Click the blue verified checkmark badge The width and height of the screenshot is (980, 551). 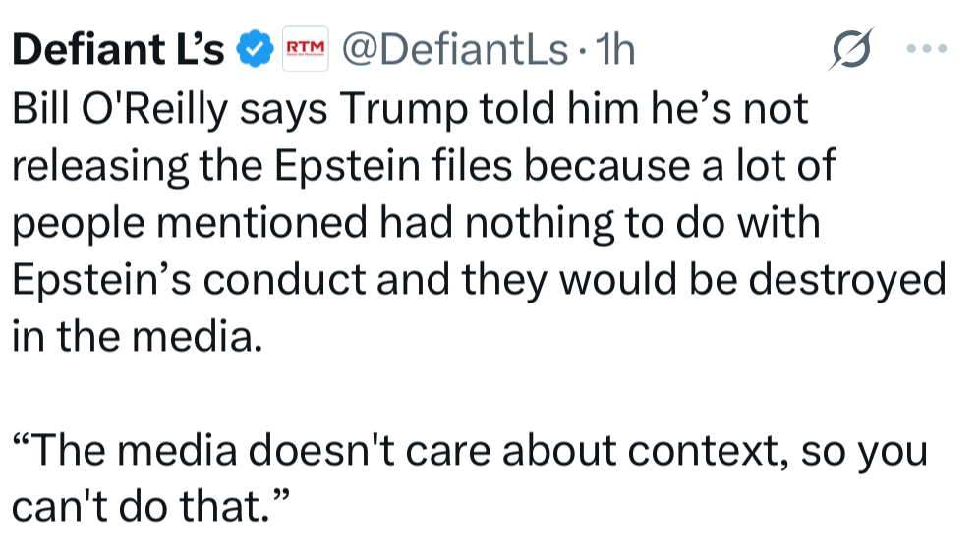[x=259, y=48]
